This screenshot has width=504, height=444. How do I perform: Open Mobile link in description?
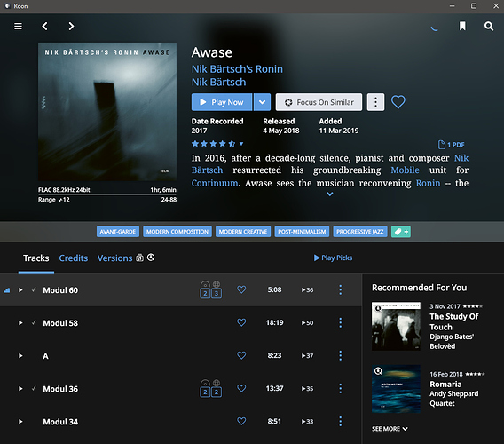(x=405, y=170)
